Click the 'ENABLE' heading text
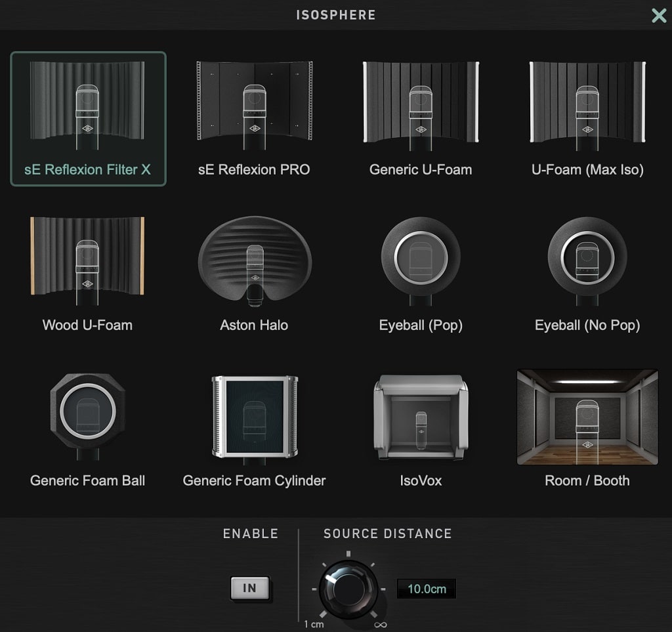This screenshot has height=632, width=672. tap(251, 534)
